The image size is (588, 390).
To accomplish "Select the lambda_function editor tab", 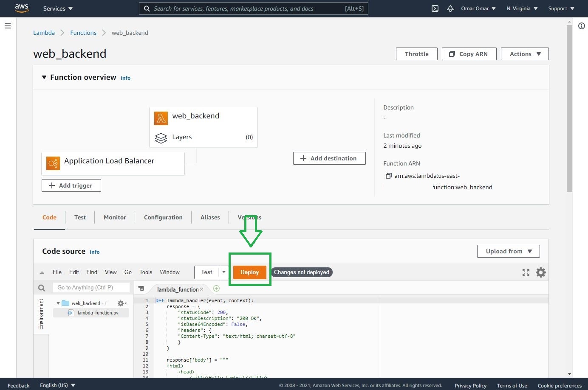I will coord(178,289).
